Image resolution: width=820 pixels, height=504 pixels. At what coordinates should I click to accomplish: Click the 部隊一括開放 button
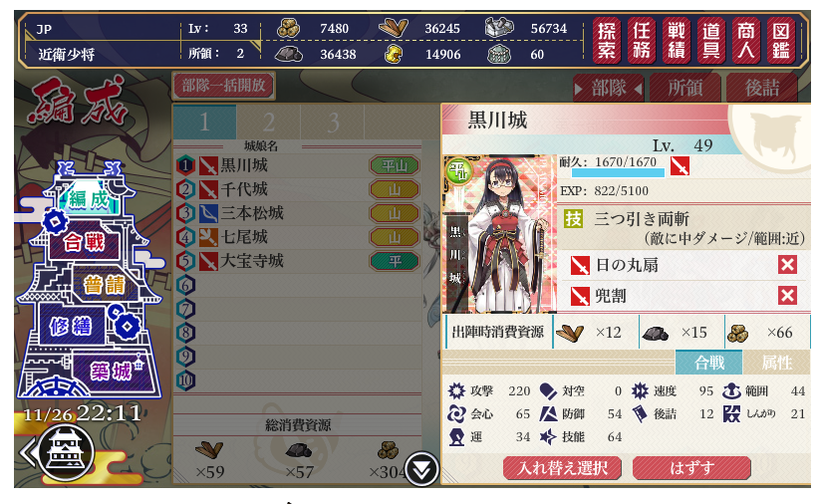[x=223, y=86]
